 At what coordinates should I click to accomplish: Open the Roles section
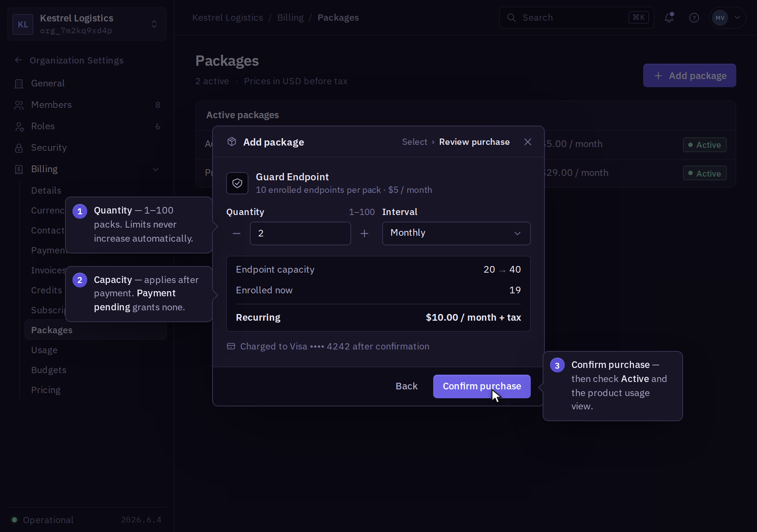point(87,126)
